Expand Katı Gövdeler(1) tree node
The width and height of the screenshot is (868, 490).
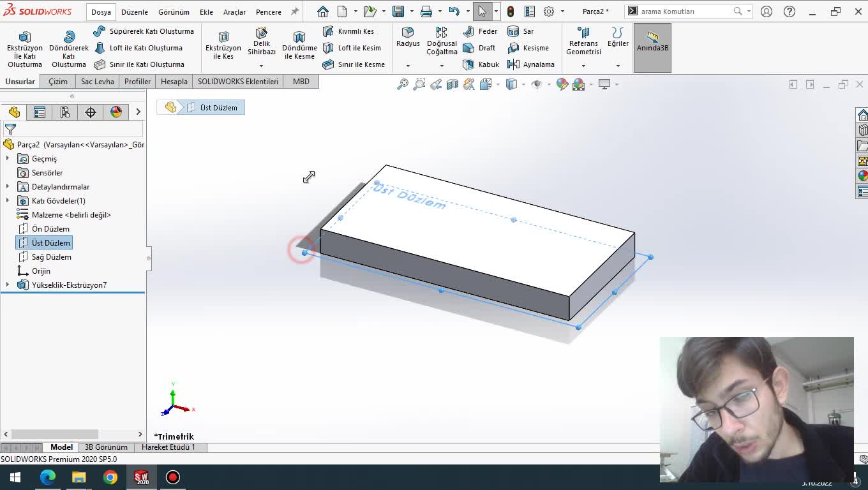[x=8, y=200]
